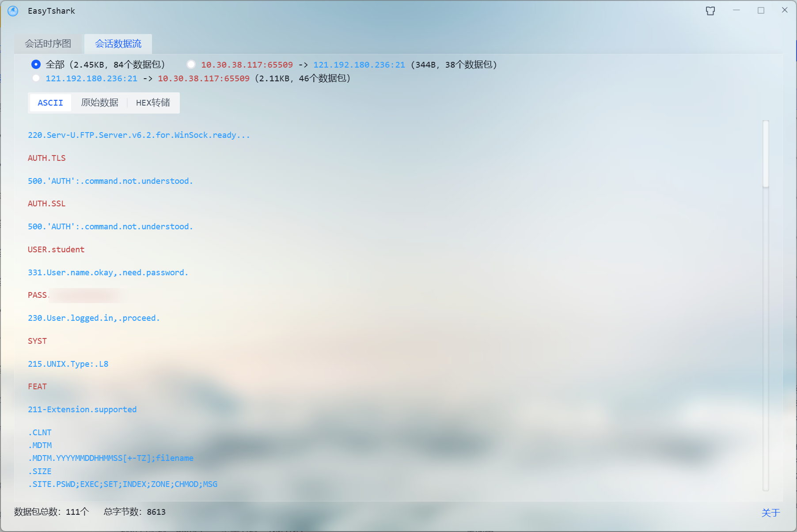Switch to the 会话时序图 tab
The width and height of the screenshot is (797, 532).
(x=48, y=43)
